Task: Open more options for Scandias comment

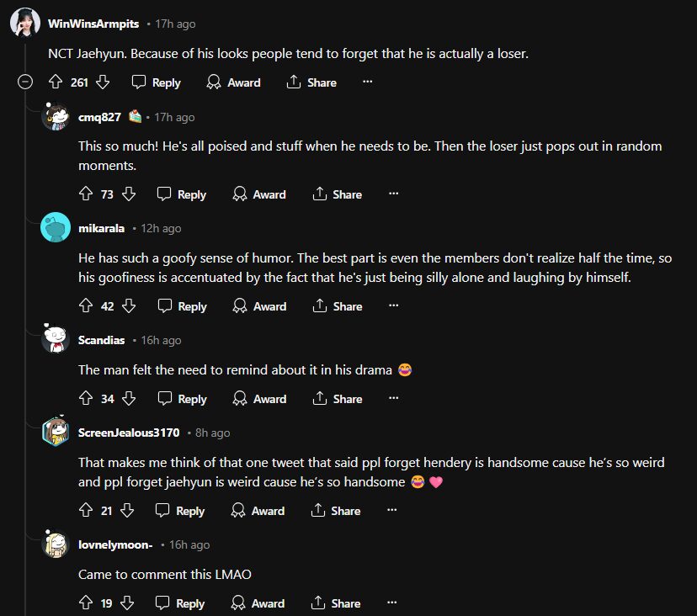Action: (393, 399)
